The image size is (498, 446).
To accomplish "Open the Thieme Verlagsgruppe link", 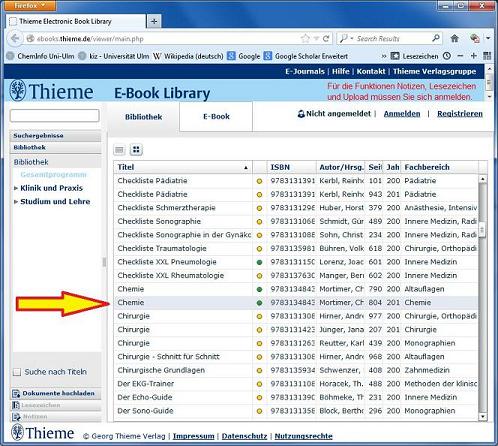I will point(435,71).
